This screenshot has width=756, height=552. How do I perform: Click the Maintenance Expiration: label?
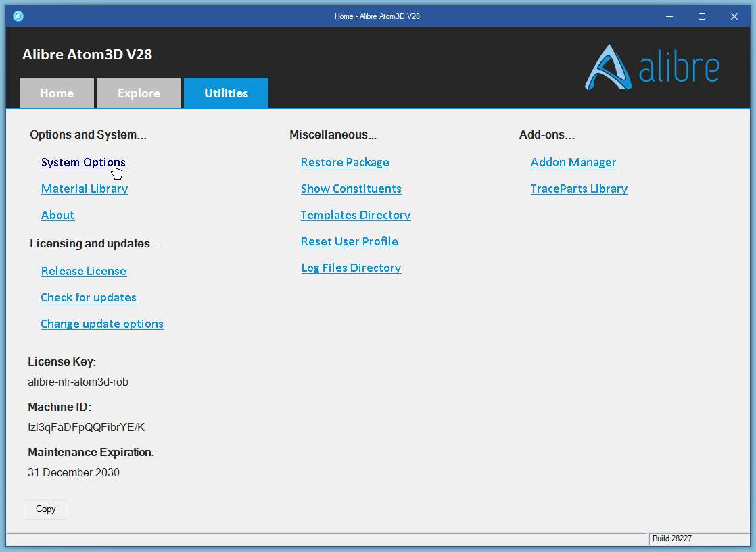point(91,452)
